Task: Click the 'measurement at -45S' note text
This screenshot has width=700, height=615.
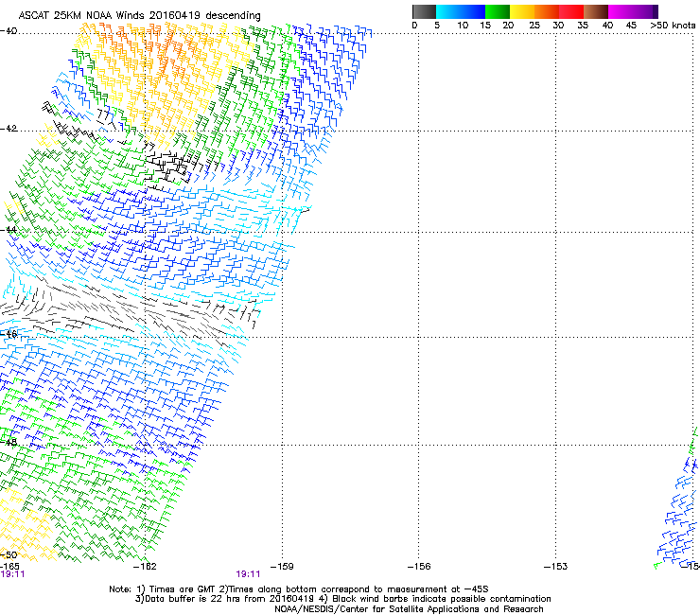Action: (x=437, y=589)
